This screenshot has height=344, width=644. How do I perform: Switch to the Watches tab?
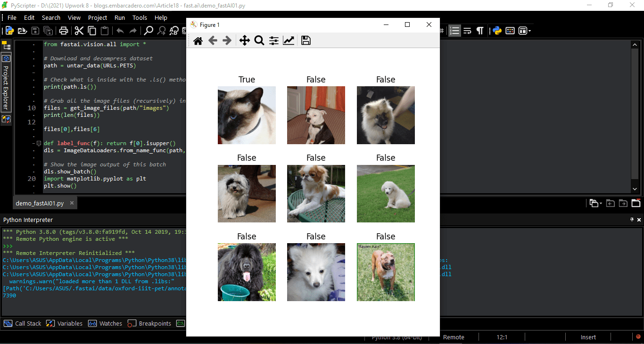click(x=105, y=323)
